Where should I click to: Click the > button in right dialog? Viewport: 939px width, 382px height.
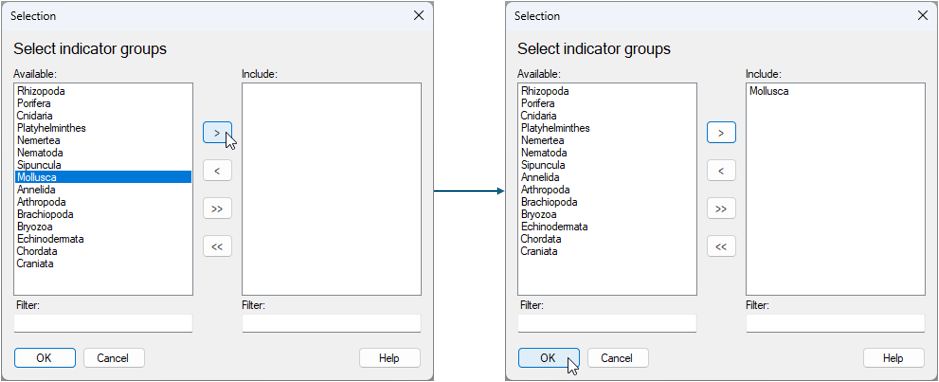[721, 132]
